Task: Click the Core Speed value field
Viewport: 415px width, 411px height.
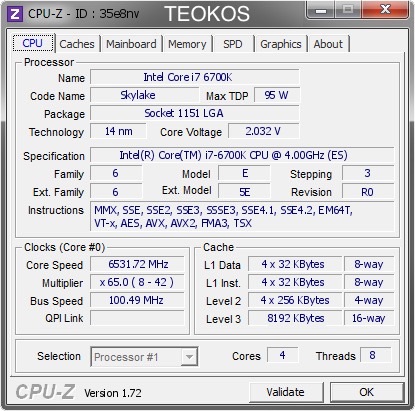Action: (137, 264)
